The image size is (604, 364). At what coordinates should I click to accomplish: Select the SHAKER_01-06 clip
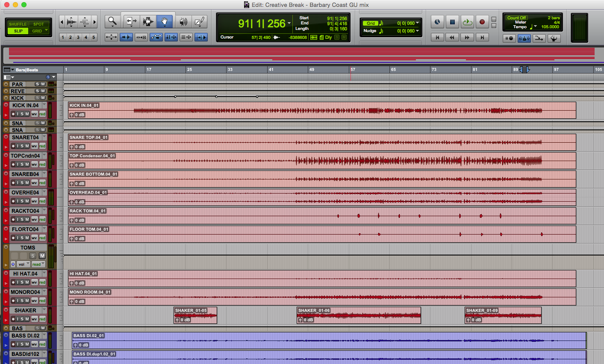(x=359, y=316)
